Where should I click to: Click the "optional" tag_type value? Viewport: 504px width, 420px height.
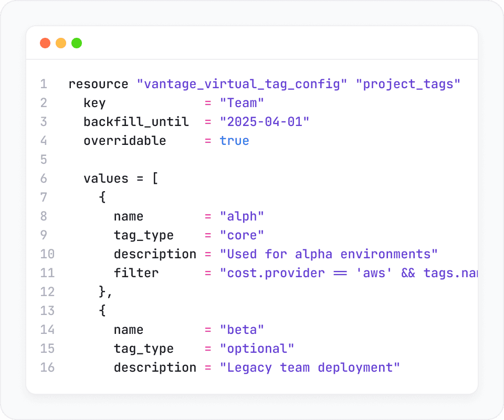[257, 349]
